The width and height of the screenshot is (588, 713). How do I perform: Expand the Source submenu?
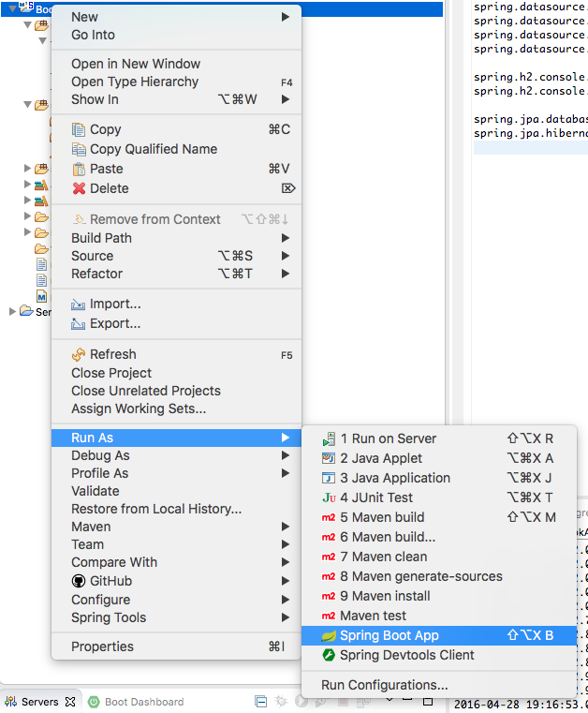click(x=176, y=256)
